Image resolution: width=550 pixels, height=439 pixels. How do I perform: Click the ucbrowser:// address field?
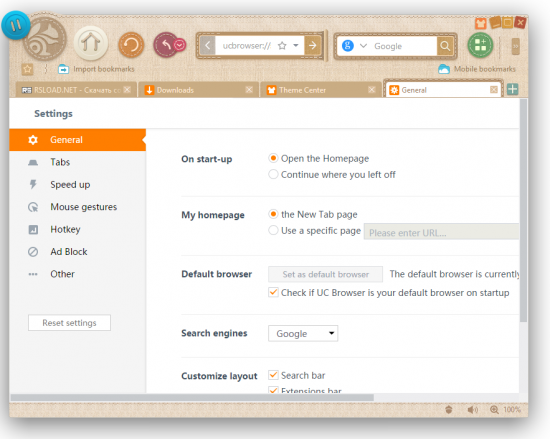click(x=247, y=46)
